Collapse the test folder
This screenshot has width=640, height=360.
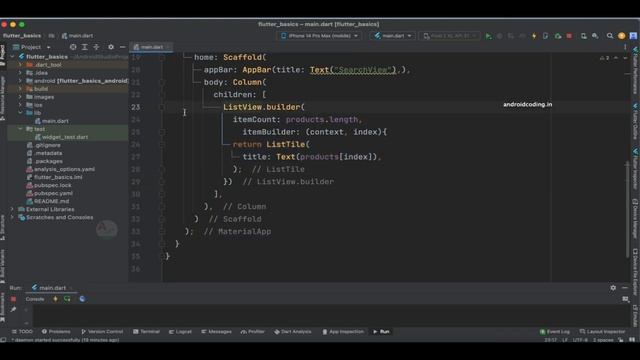point(20,129)
